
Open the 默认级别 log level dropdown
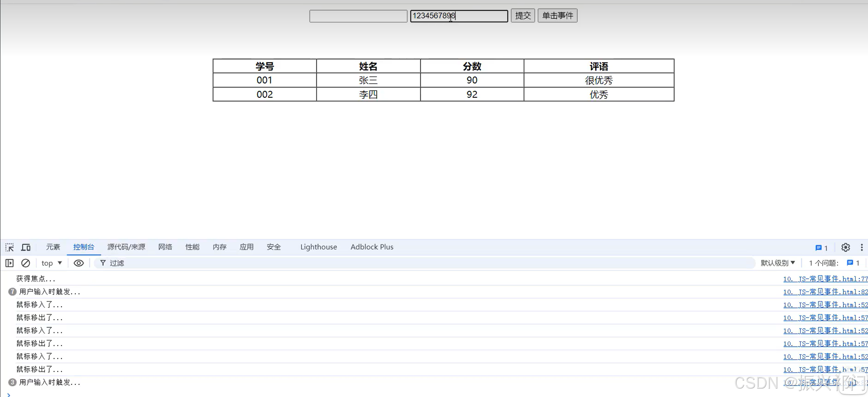[777, 263]
